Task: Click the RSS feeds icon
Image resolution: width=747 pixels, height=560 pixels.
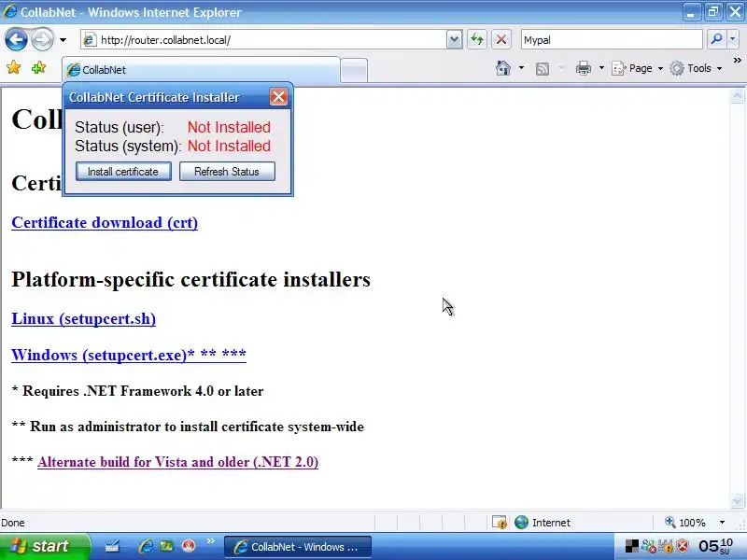Action: tap(543, 69)
